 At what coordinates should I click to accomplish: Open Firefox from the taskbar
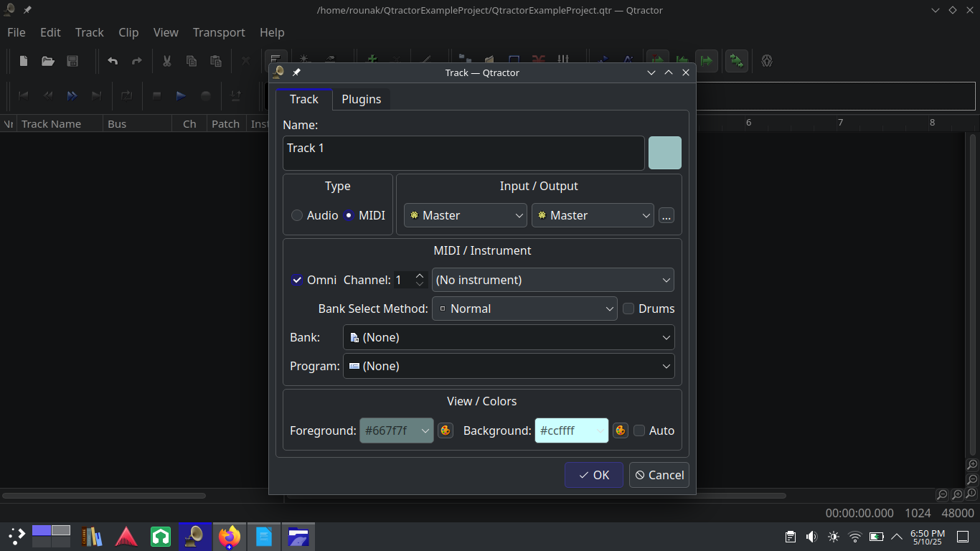230,536
